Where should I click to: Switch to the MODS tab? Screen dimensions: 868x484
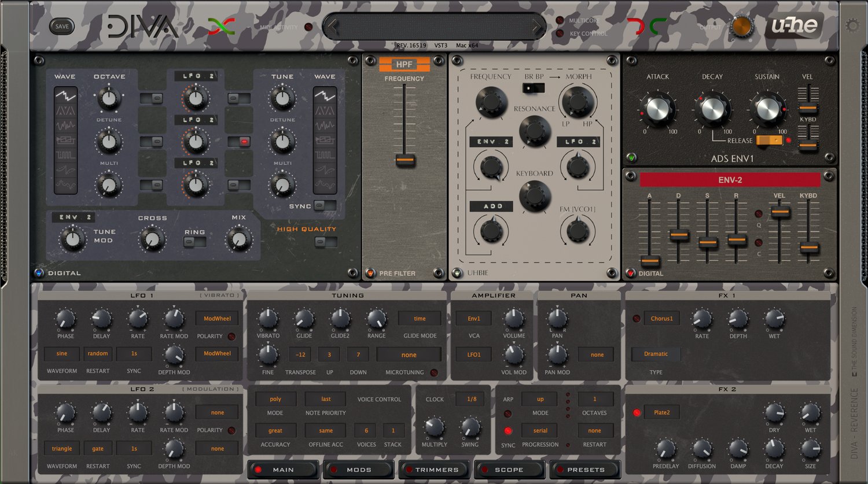coord(359,470)
